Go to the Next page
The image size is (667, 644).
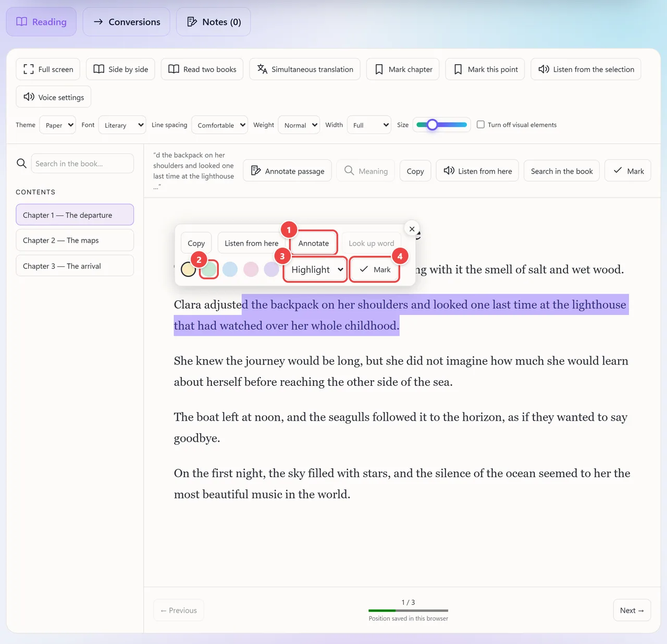coord(632,610)
